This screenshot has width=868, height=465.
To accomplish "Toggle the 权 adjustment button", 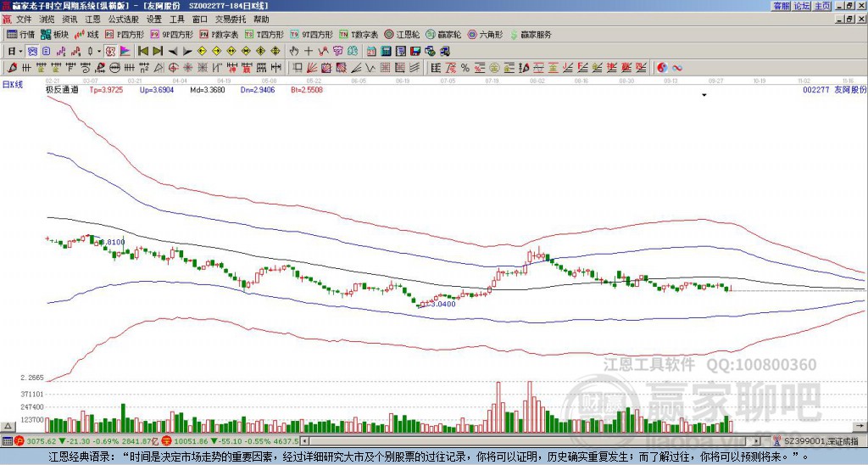I will click(x=110, y=51).
